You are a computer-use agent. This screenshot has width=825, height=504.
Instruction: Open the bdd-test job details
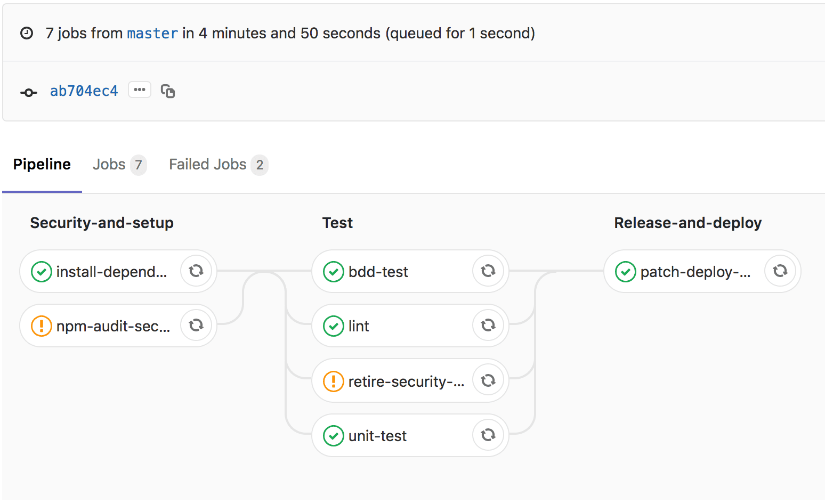(x=378, y=272)
